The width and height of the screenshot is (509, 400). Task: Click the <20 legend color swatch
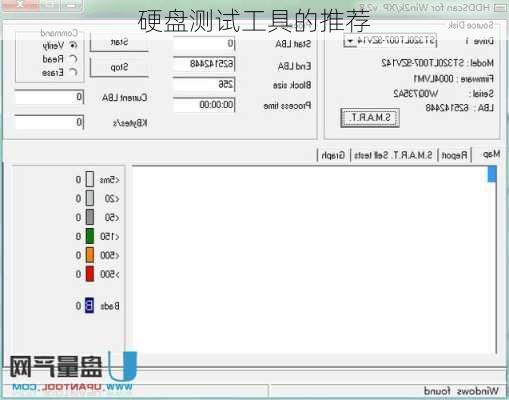point(90,198)
